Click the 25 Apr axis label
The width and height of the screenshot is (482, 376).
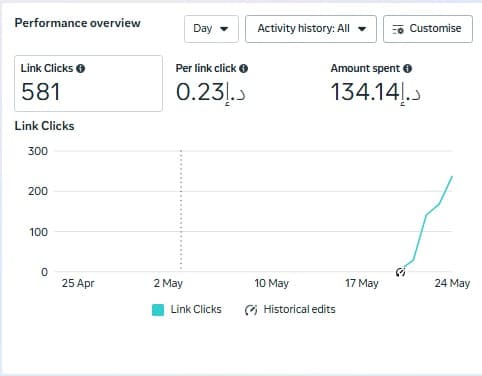[x=78, y=283]
